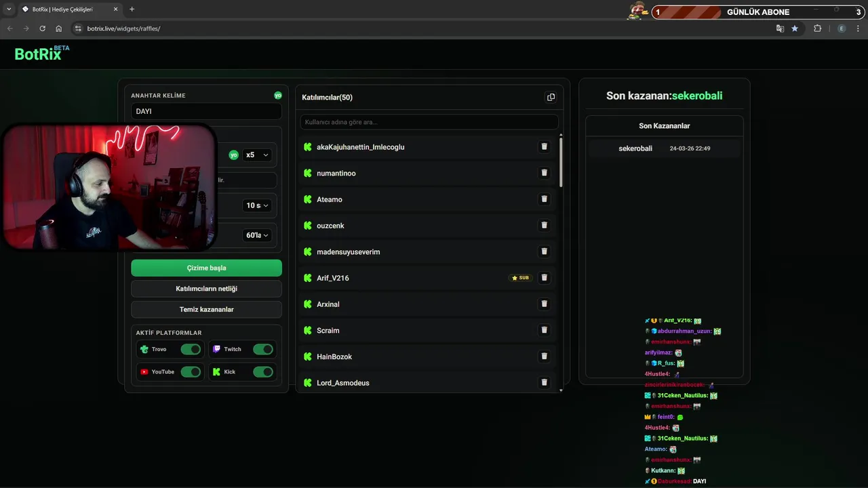The height and width of the screenshot is (488, 868).
Task: Click the streamer webcam overlay
Action: [x=108, y=186]
